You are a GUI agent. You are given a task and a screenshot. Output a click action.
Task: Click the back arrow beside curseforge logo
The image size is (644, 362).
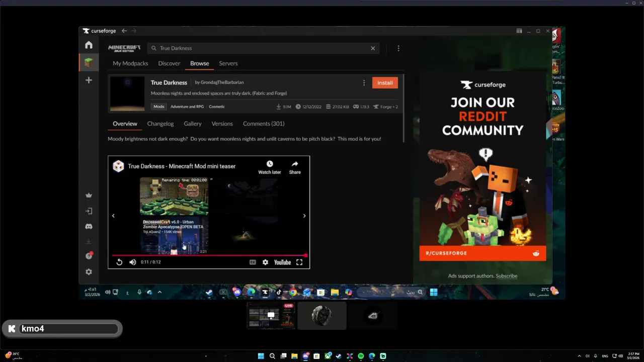coord(124,31)
